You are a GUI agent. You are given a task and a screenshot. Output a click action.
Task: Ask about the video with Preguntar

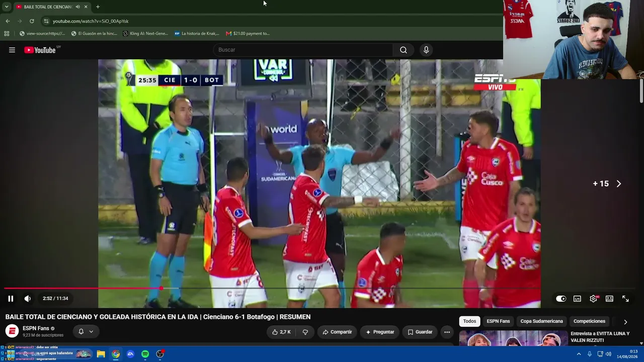tap(380, 332)
